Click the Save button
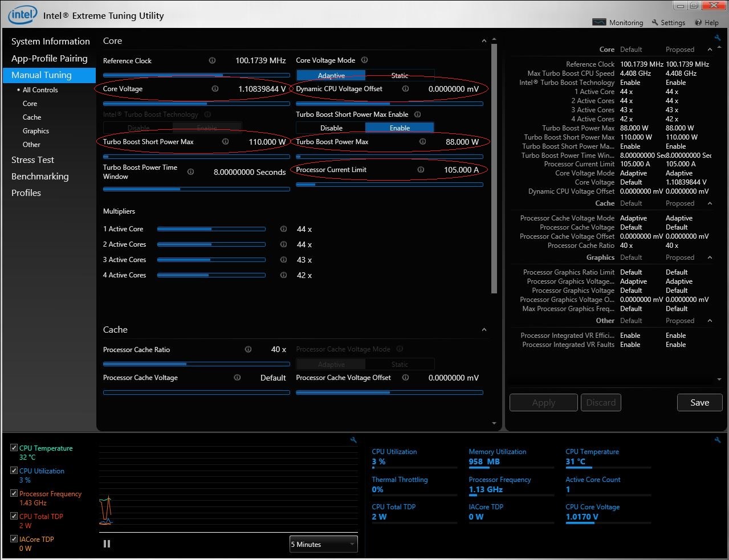This screenshot has width=729, height=560. click(x=699, y=403)
